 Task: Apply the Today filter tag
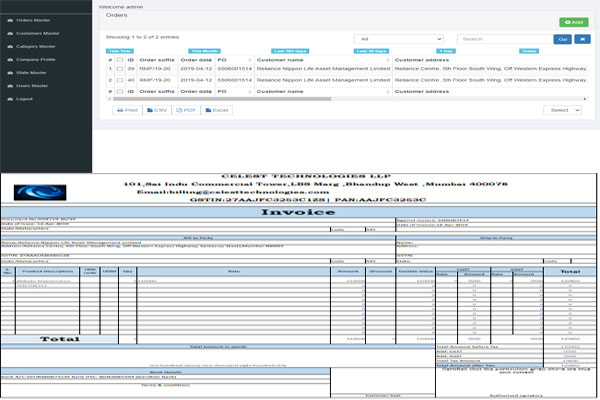coord(529,51)
